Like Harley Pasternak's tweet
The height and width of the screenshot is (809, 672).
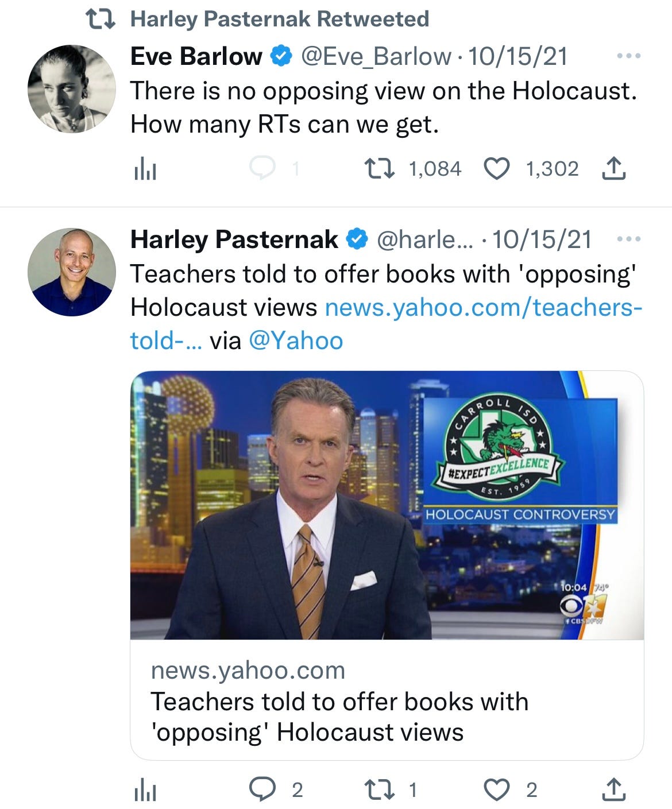497,790
